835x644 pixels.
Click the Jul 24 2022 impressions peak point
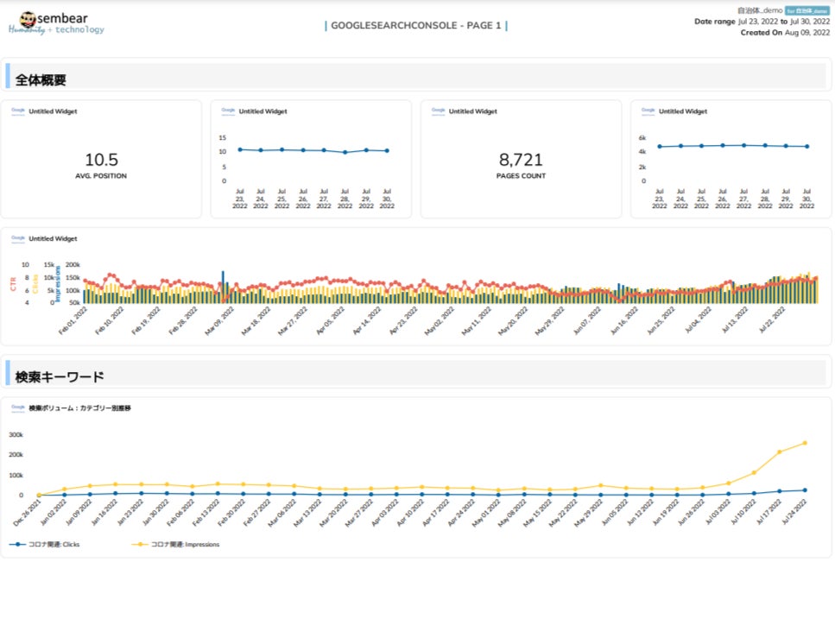coord(805,443)
